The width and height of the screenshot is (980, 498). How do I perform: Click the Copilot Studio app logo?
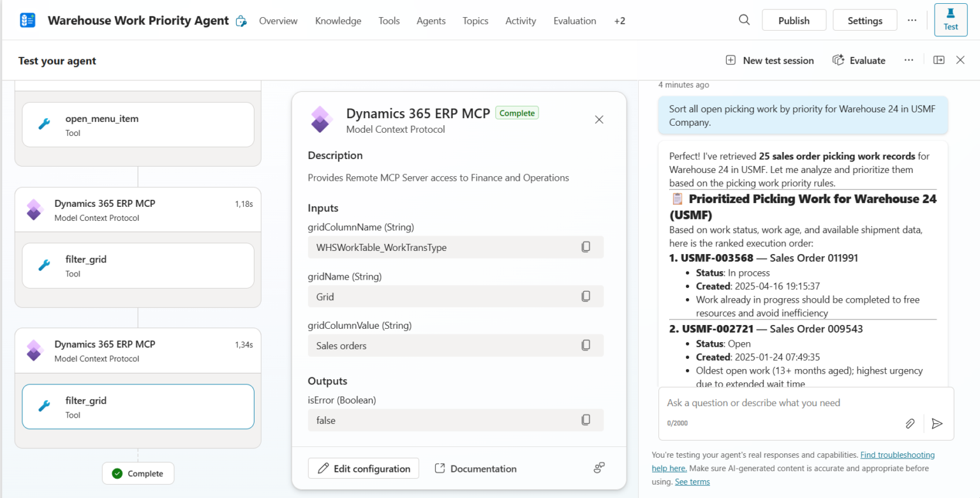point(28,20)
